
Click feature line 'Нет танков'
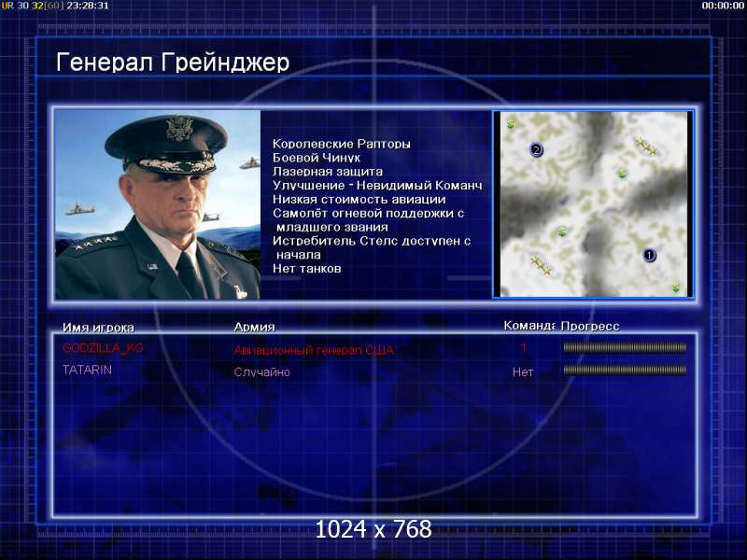coord(307,269)
